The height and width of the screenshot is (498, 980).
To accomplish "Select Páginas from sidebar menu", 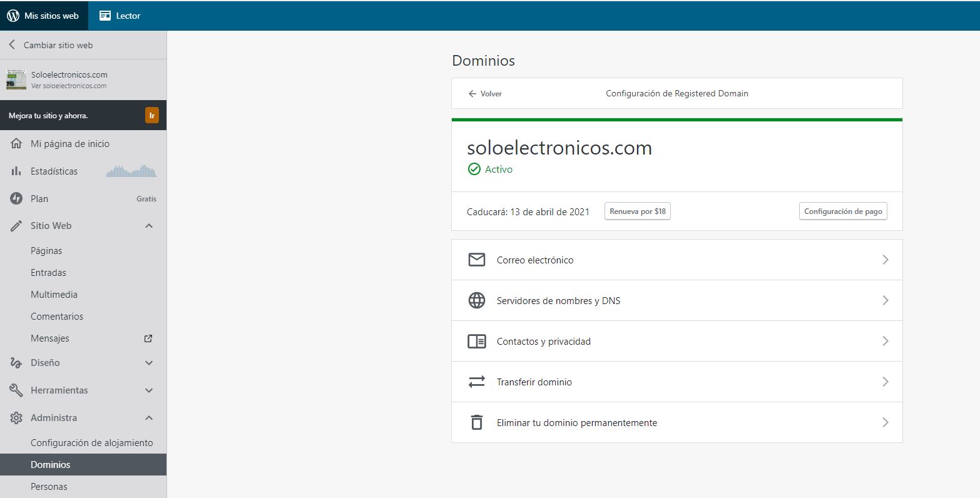I will coord(46,251).
